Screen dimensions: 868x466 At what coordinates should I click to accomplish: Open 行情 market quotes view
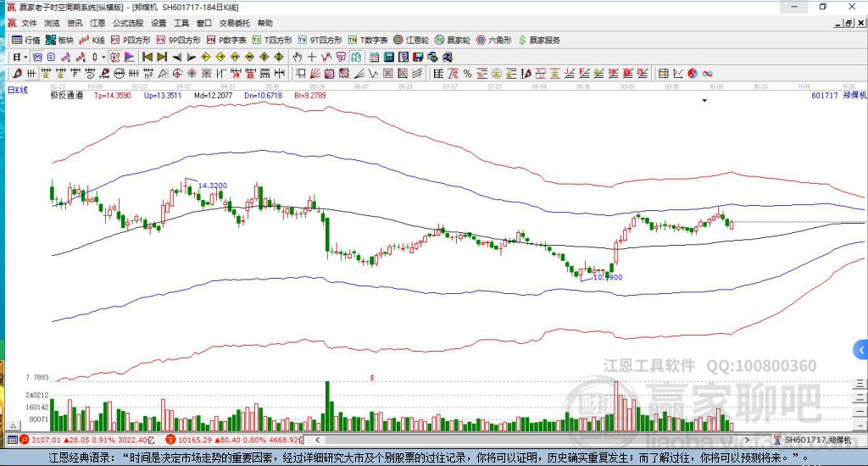26,40
